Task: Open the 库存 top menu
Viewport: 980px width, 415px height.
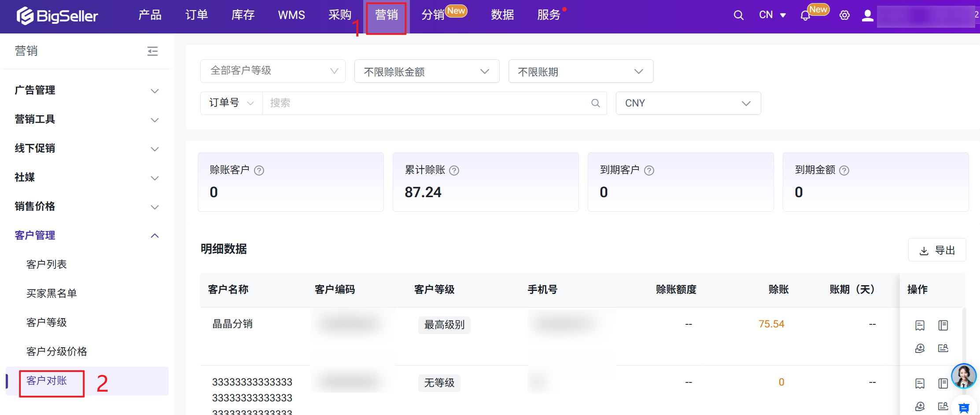Action: click(x=243, y=15)
